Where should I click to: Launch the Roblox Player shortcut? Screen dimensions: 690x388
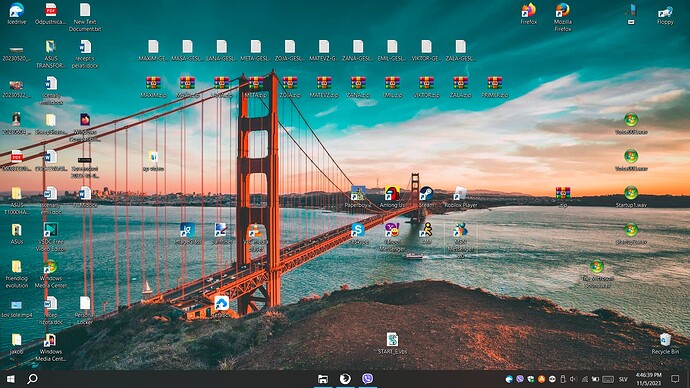460,197
